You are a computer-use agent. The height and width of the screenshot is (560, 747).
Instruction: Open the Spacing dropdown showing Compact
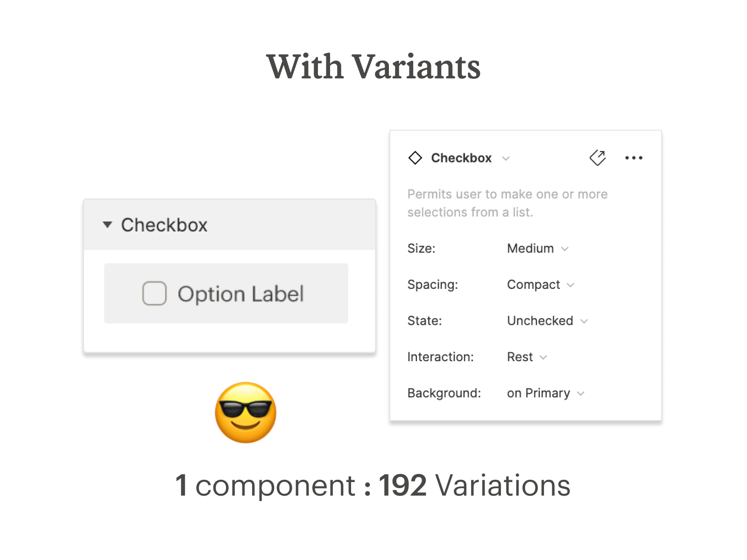coord(541,285)
